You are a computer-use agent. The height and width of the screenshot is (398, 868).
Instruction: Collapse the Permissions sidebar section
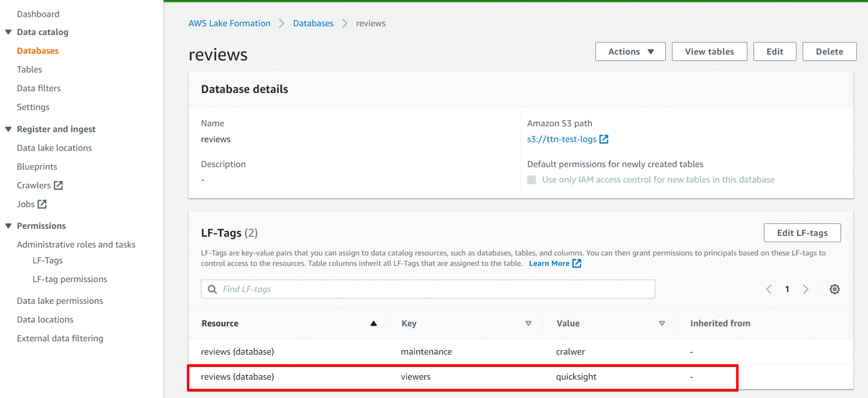click(8, 226)
